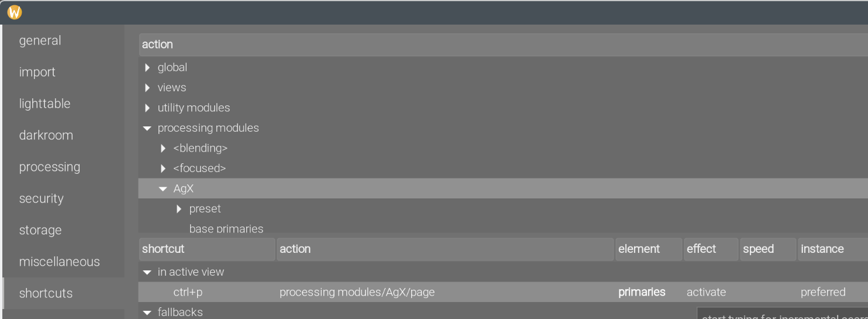
Task: Click the orange W application icon
Action: 15,12
